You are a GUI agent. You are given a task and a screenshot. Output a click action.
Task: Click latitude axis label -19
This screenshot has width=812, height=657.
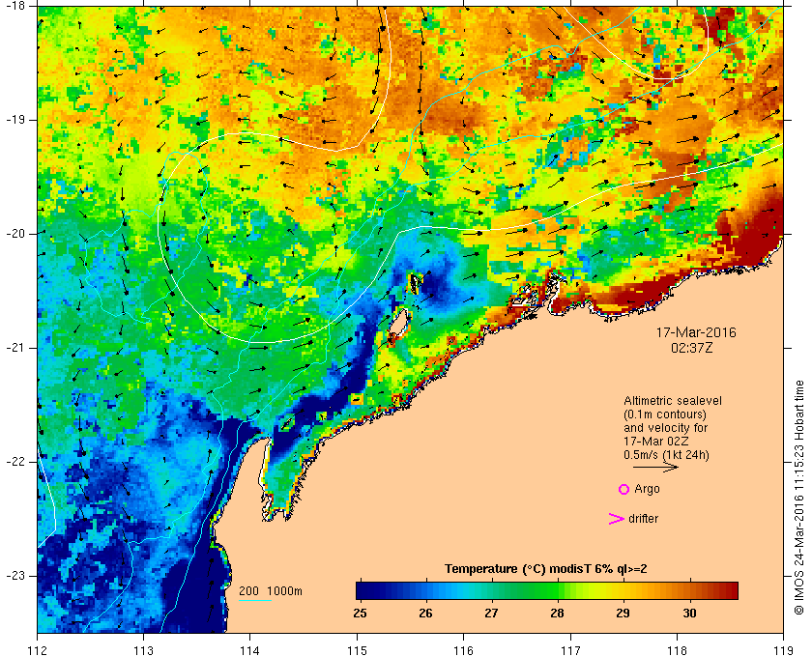tap(14, 120)
